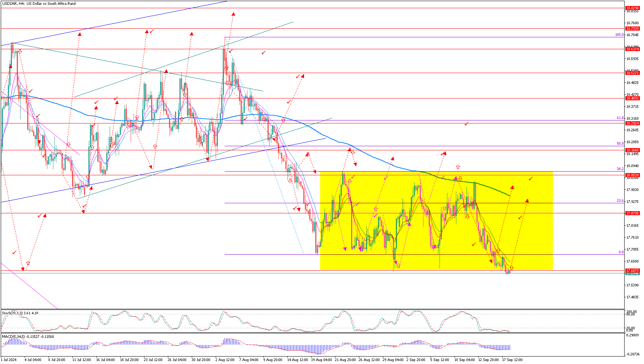The height and width of the screenshot is (364, 644).
Task: Select the red 18.0520 price level label
Action: tap(632, 175)
